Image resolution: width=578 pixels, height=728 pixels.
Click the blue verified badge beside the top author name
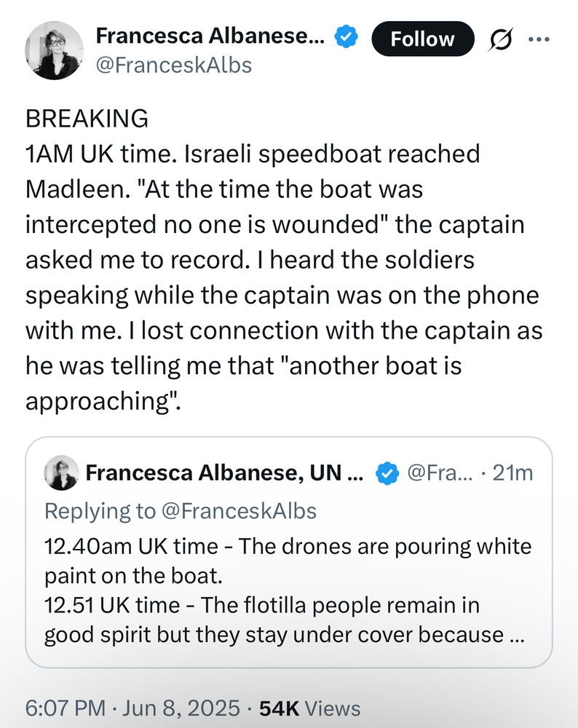(345, 36)
